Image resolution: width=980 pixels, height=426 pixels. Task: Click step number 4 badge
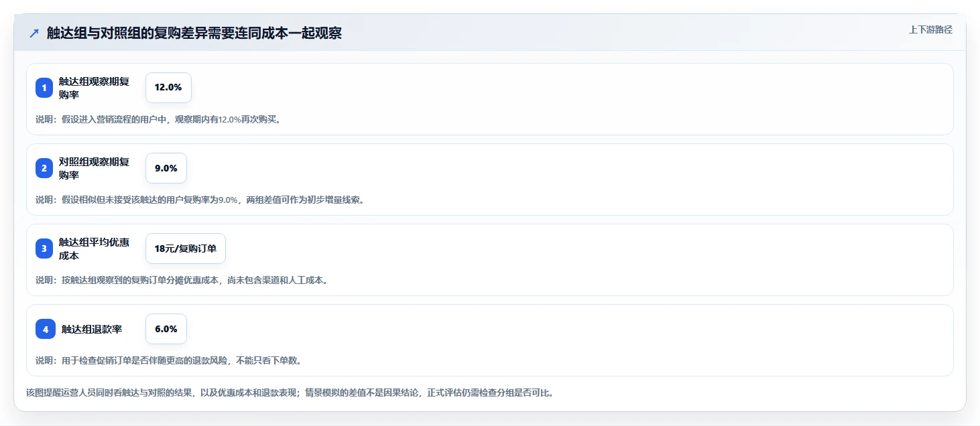[x=44, y=329]
